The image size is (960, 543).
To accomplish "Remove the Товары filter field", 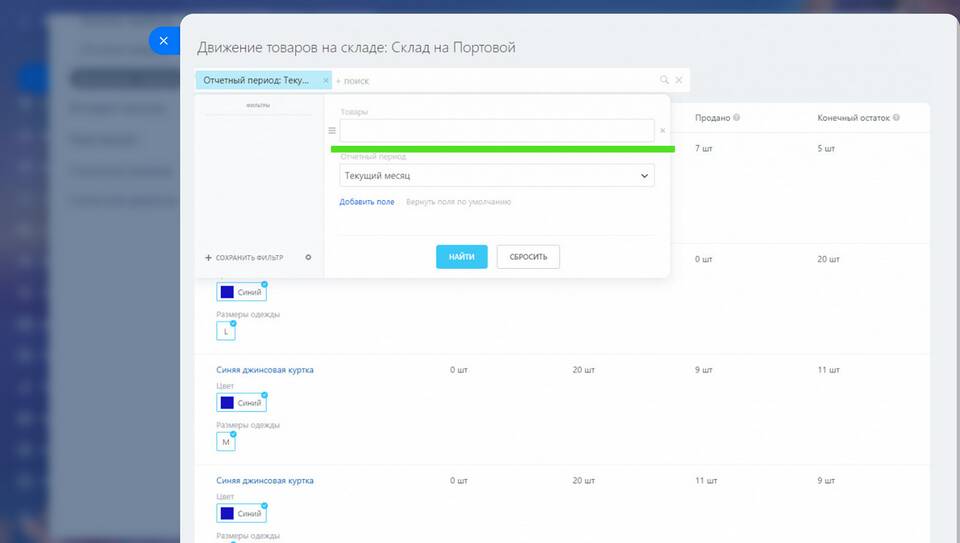I will pos(662,131).
